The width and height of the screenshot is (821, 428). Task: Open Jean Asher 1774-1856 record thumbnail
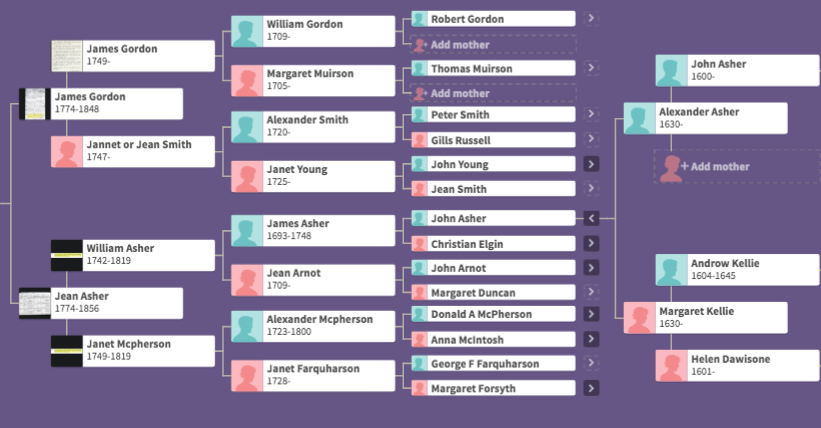35,303
